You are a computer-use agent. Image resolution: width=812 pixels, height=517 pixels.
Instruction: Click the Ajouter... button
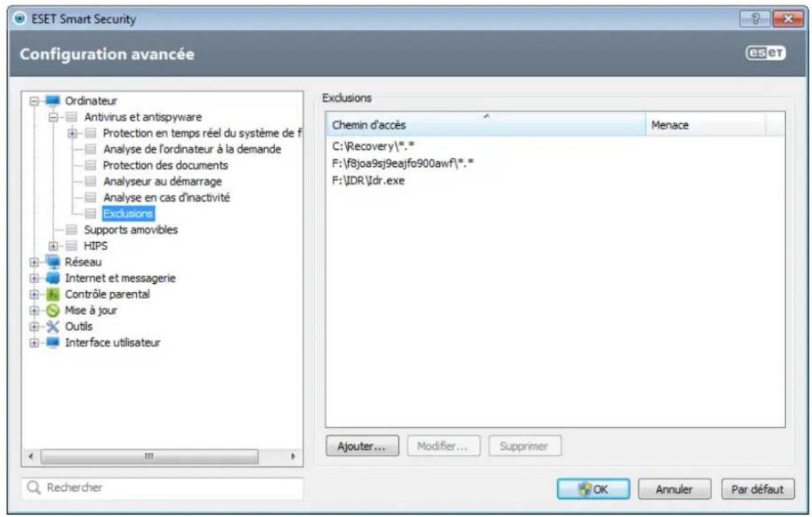(x=362, y=446)
